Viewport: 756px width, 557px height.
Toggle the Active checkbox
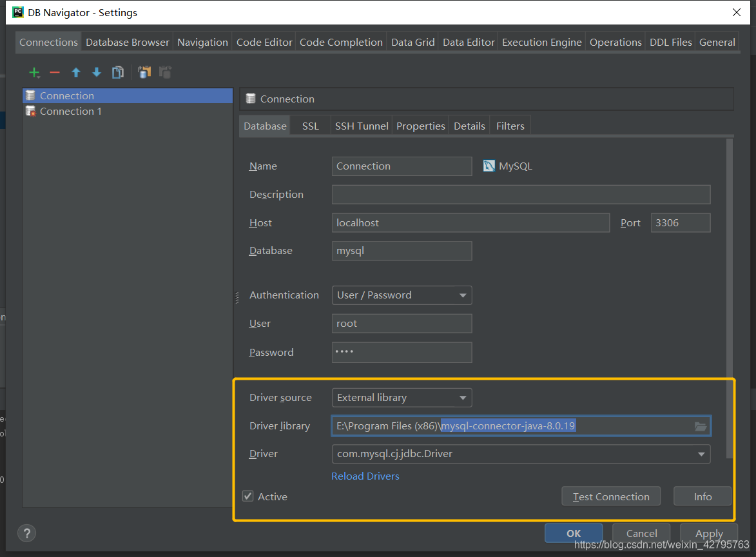click(x=248, y=496)
